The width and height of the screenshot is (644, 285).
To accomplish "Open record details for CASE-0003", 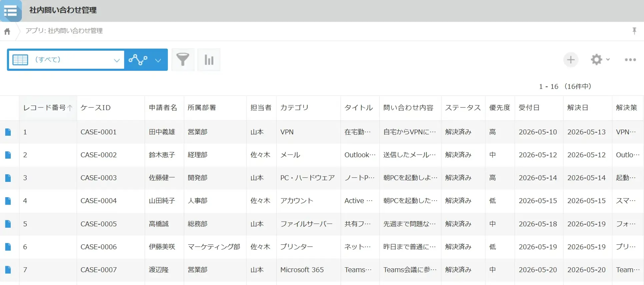I will (8, 178).
